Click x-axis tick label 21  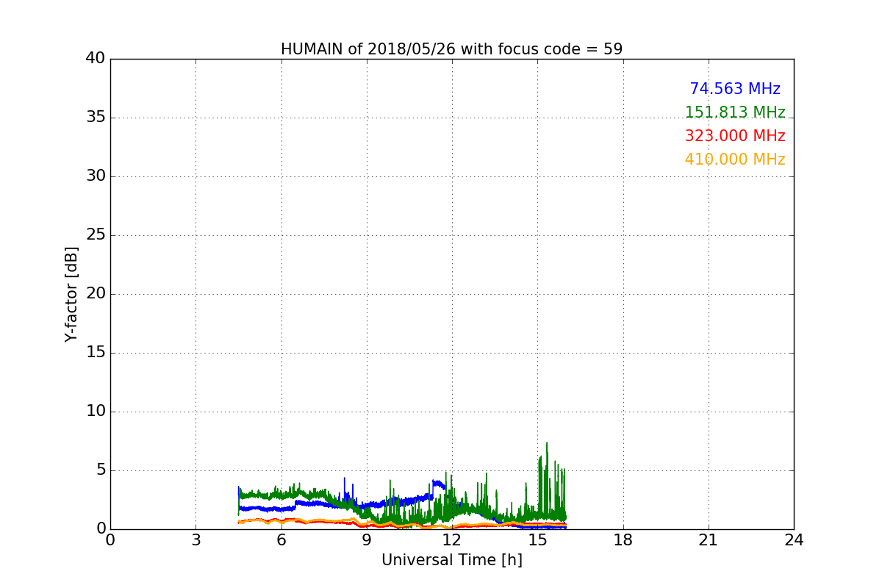[709, 540]
